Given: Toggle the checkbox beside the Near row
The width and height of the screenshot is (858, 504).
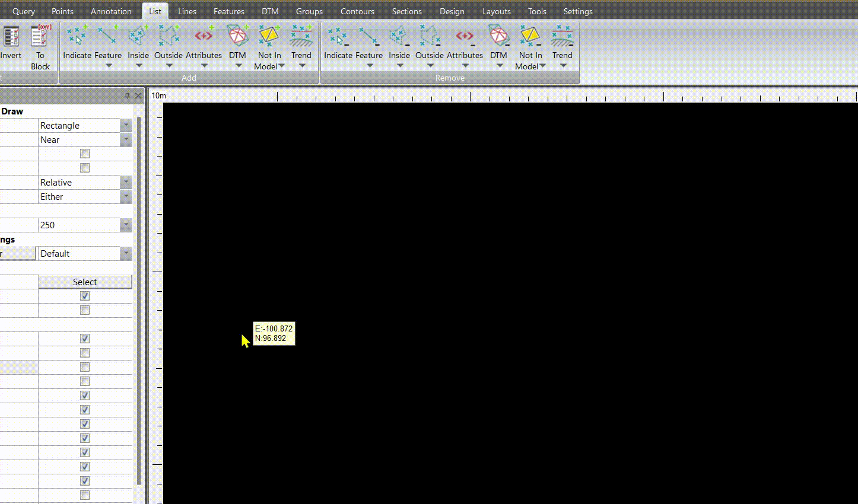Looking at the screenshot, I should coord(85,154).
